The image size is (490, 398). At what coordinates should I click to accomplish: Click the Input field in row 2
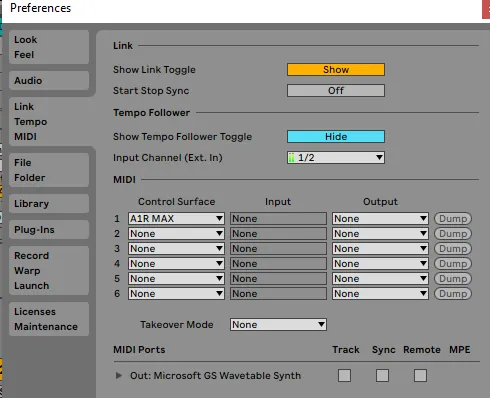[x=278, y=233]
